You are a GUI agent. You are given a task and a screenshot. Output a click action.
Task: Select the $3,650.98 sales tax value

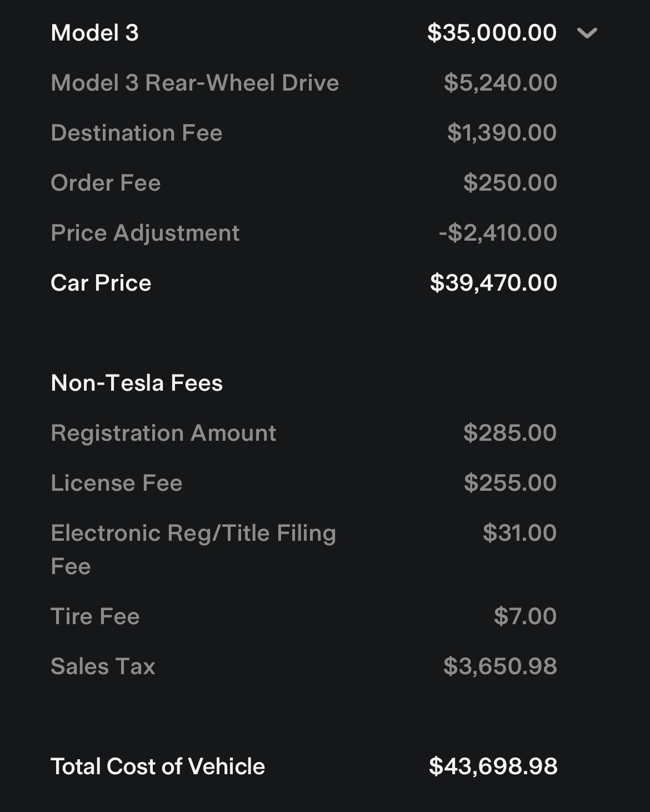[499, 666]
